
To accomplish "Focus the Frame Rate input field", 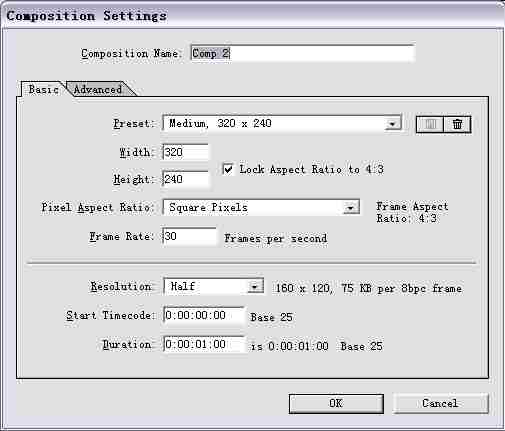I will [x=189, y=236].
